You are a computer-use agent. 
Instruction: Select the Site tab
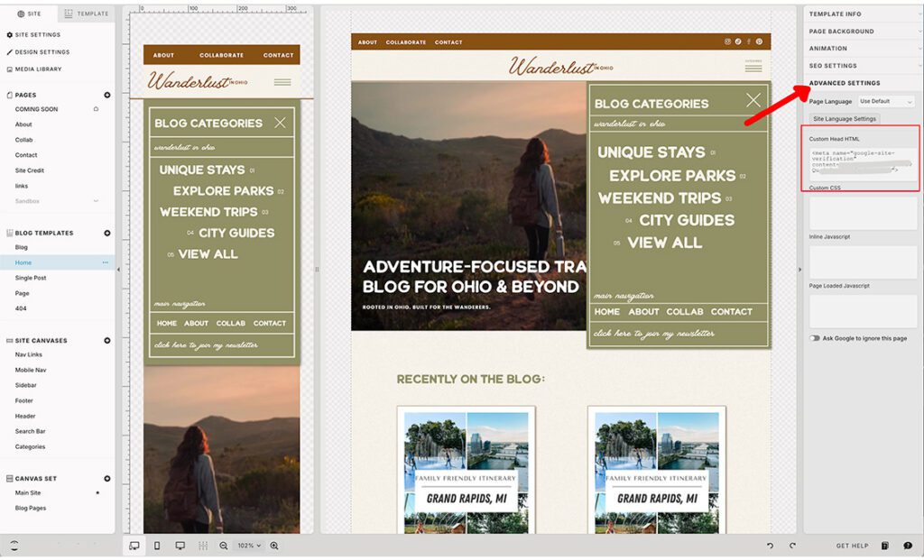29,14
